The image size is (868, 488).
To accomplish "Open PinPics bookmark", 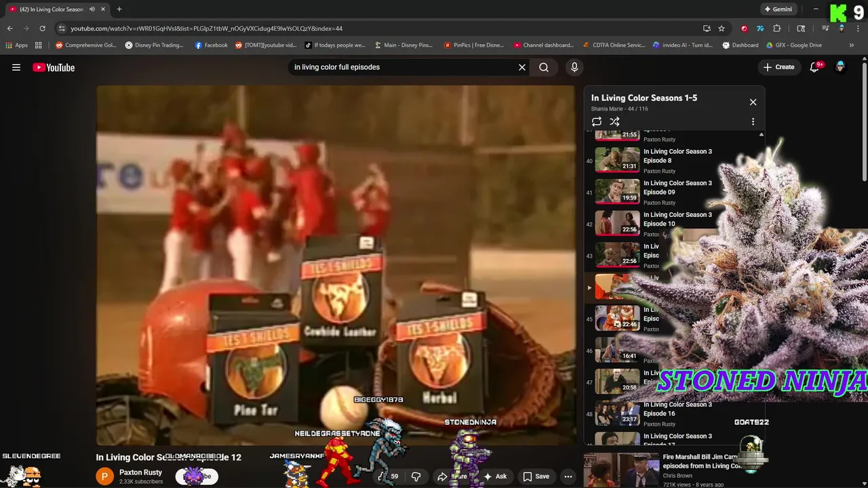I will (x=474, y=45).
